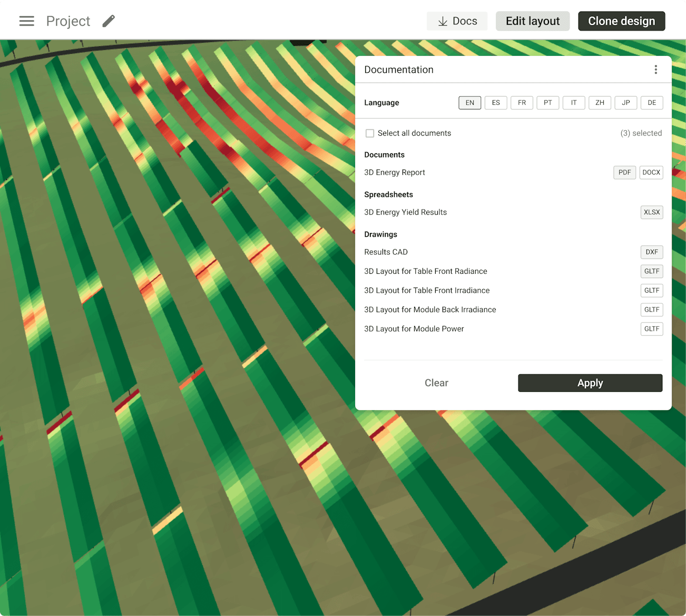Click the Edit layout button
This screenshot has height=616, width=686.
(532, 21)
